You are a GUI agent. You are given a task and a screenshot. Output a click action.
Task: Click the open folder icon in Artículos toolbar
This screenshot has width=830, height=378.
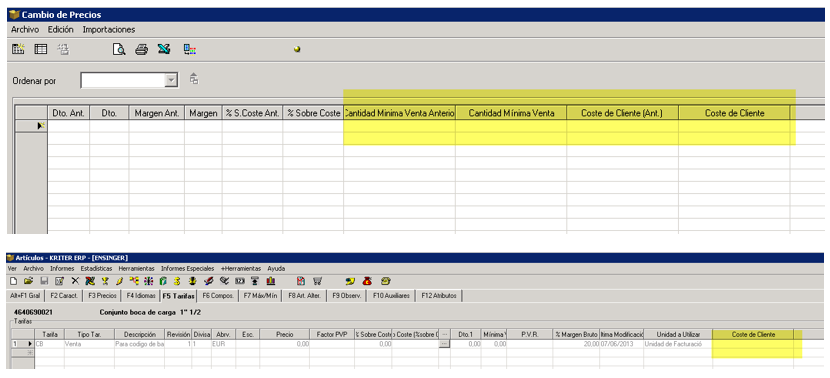click(x=28, y=281)
